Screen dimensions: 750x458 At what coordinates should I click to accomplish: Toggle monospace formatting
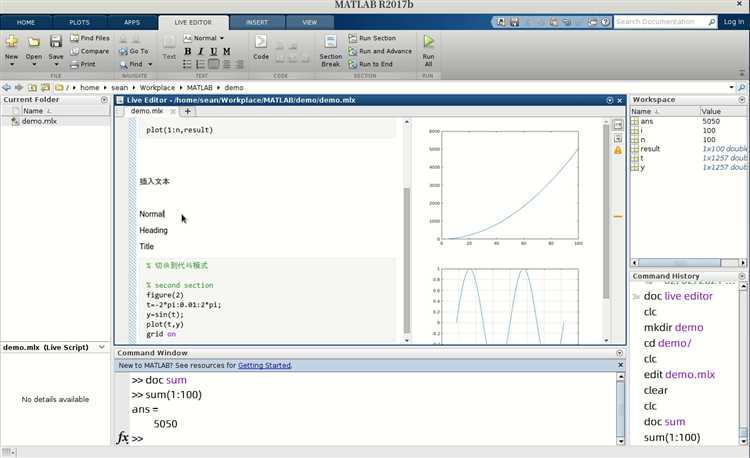tap(227, 51)
